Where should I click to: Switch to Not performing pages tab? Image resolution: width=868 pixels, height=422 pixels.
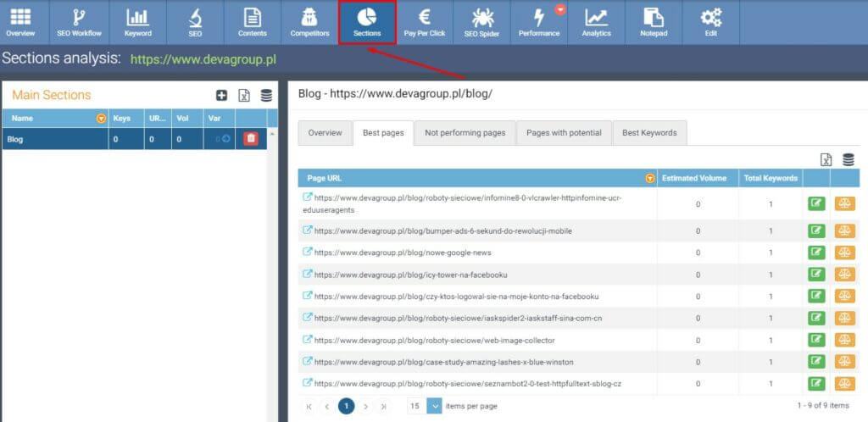[465, 133]
